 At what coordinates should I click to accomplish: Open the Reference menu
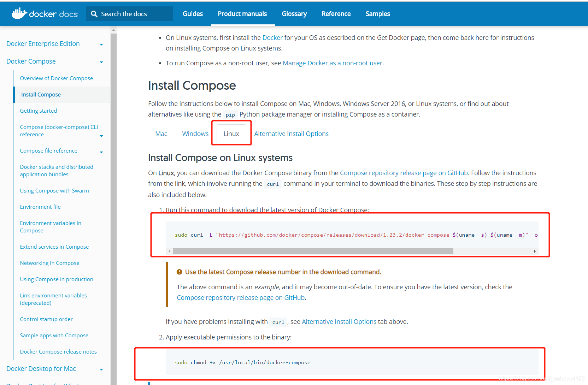point(336,14)
